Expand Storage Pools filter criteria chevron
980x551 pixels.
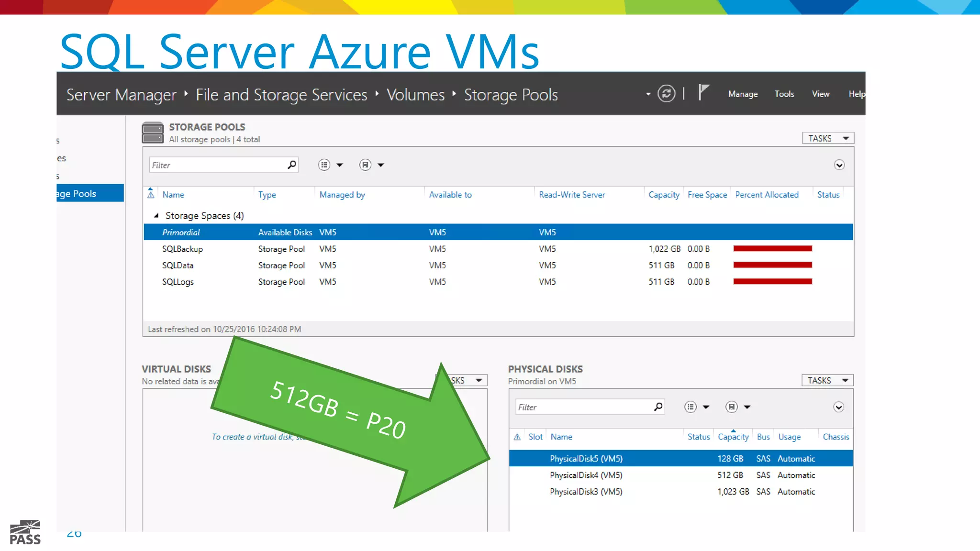(x=839, y=165)
